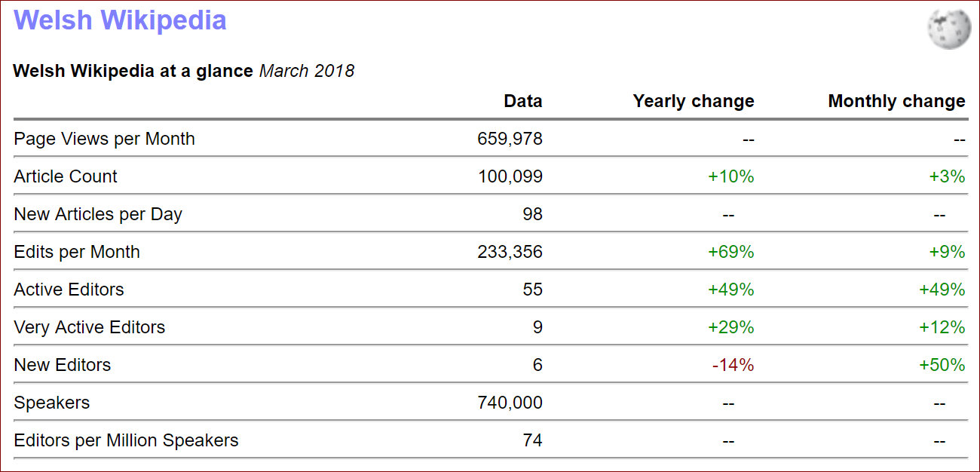980x472 pixels.
Task: Select the red -14% yearly change value
Action: pos(733,365)
